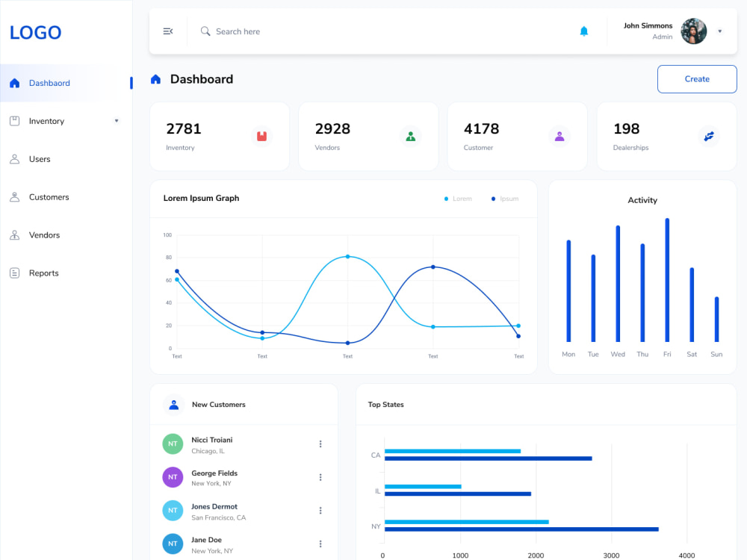
Task: Click the Admin role label
Action: click(662, 37)
